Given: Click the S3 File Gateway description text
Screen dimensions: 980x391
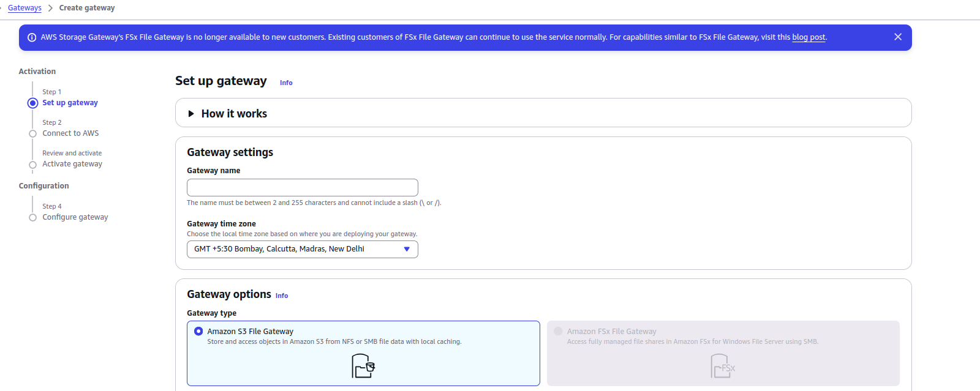Looking at the screenshot, I should point(334,341).
